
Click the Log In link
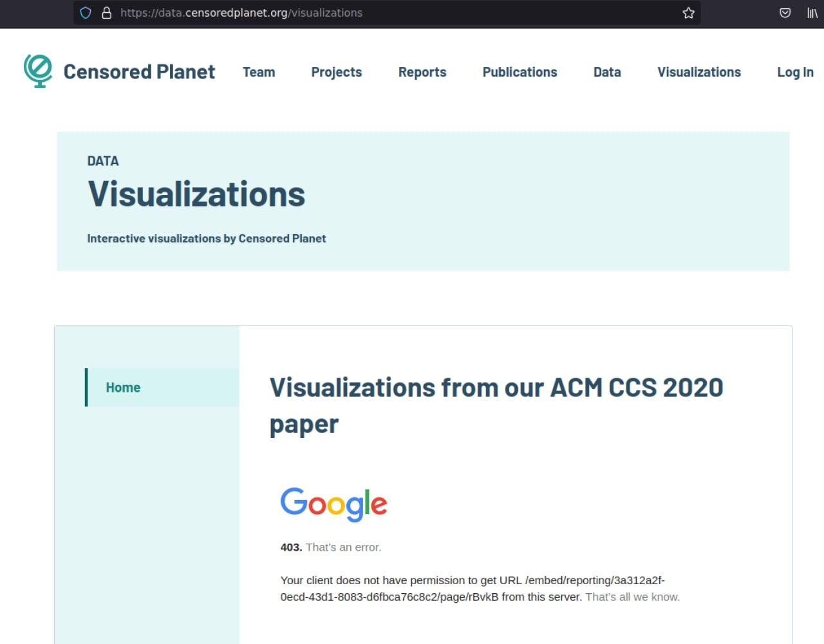[795, 72]
